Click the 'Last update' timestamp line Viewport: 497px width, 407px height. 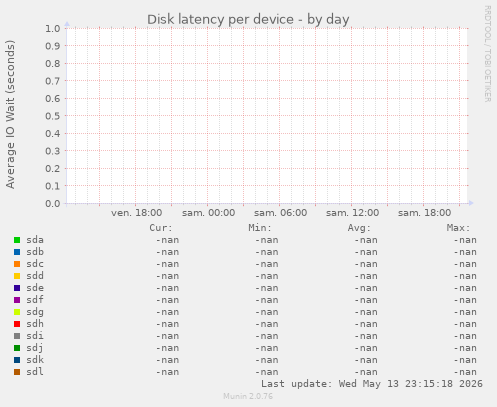[372, 384]
